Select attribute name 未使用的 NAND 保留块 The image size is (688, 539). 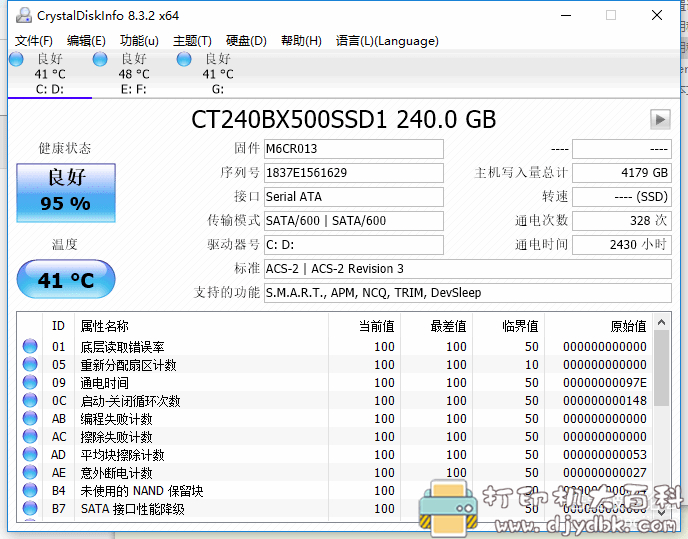pos(142,491)
